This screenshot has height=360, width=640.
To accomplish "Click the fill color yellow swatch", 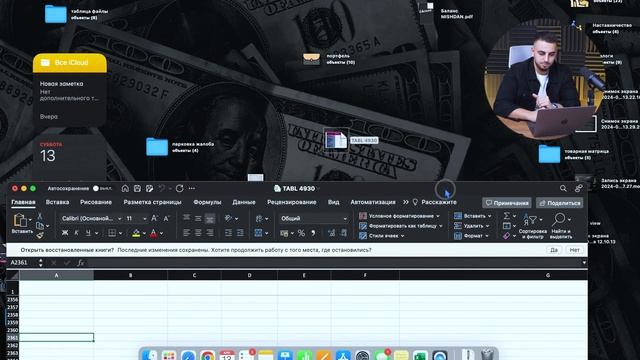I will tap(136, 233).
